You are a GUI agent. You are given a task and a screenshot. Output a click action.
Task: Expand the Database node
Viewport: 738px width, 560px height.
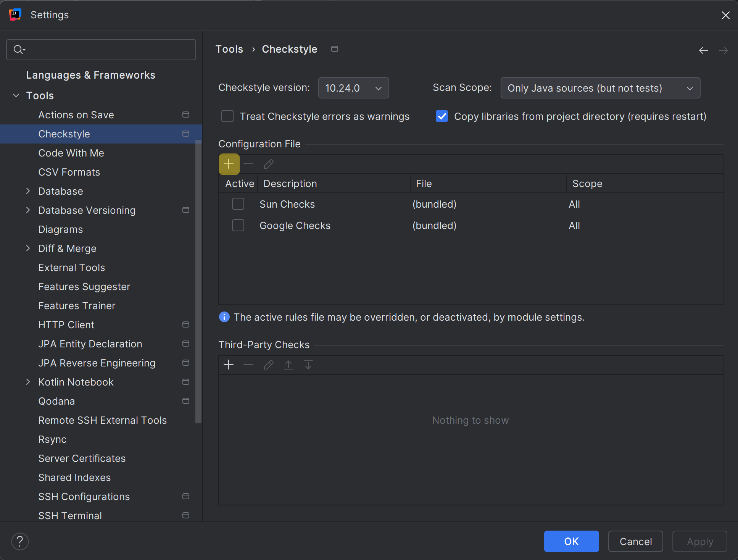click(28, 191)
